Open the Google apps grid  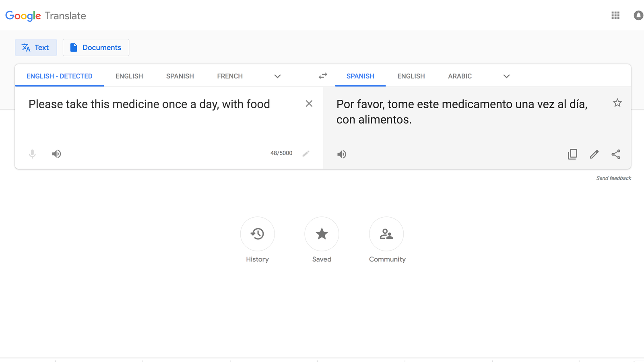coord(615,16)
